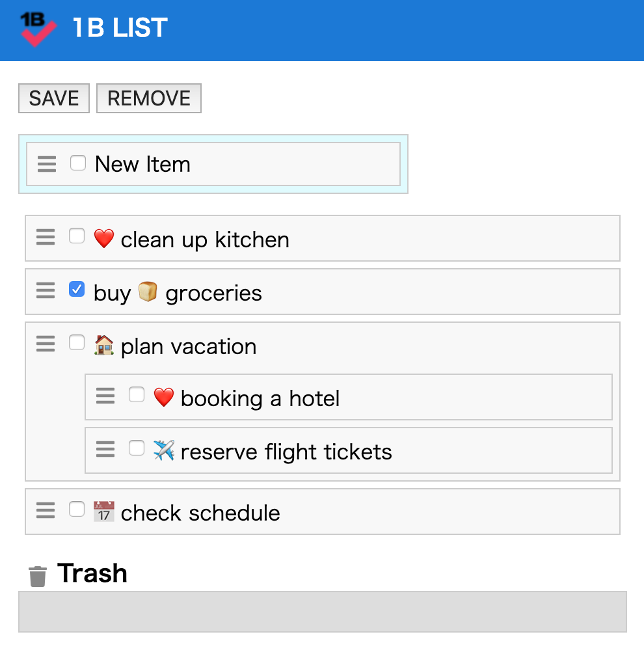Check the clean up kitchen checkbox

76,236
